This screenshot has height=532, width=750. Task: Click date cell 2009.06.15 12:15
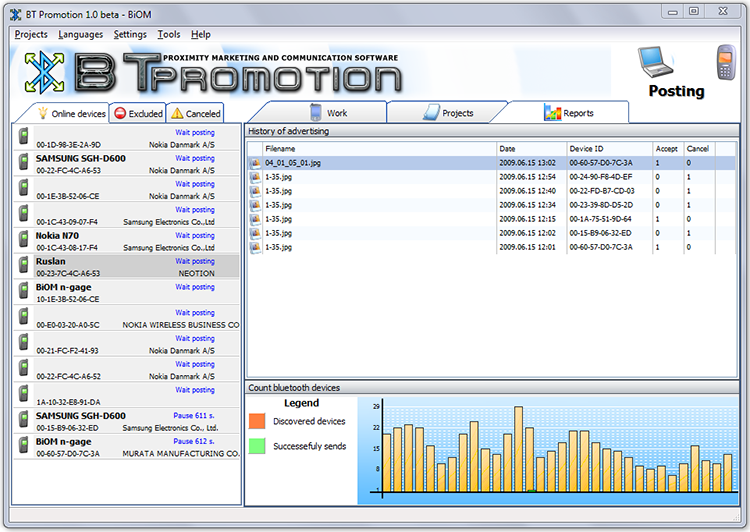[527, 219]
